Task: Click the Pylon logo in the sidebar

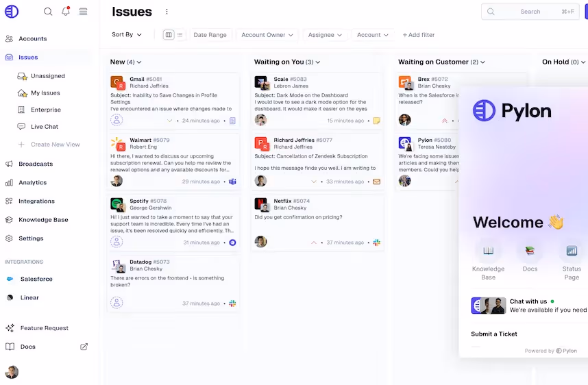Action: point(12,11)
